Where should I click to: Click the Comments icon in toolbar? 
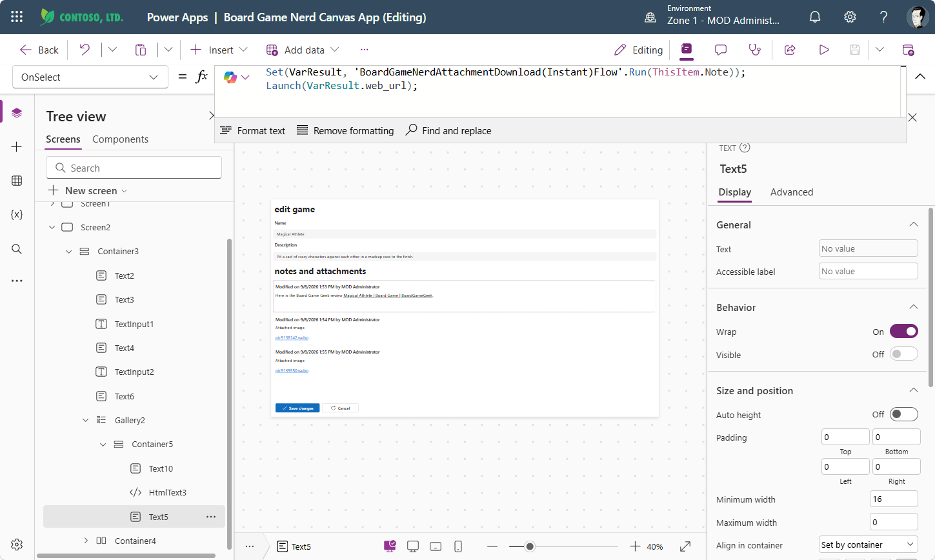click(721, 50)
